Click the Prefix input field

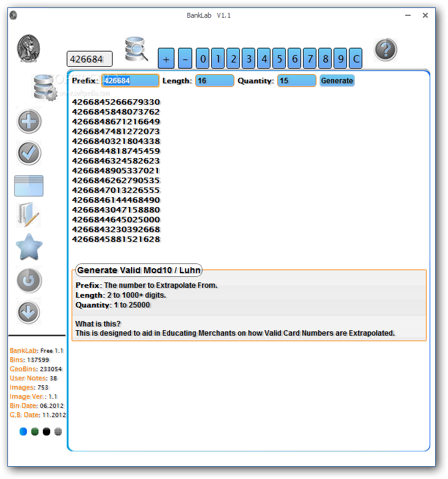point(130,81)
